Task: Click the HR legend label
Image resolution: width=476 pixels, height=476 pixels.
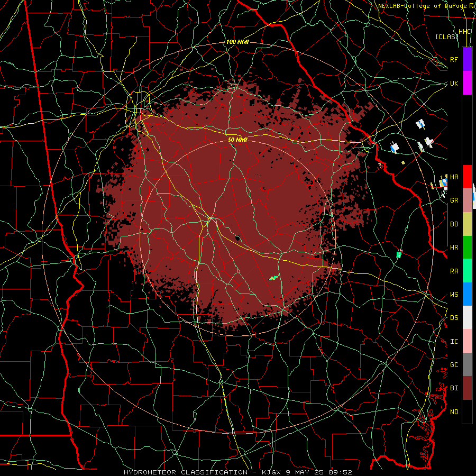Action: (x=454, y=248)
